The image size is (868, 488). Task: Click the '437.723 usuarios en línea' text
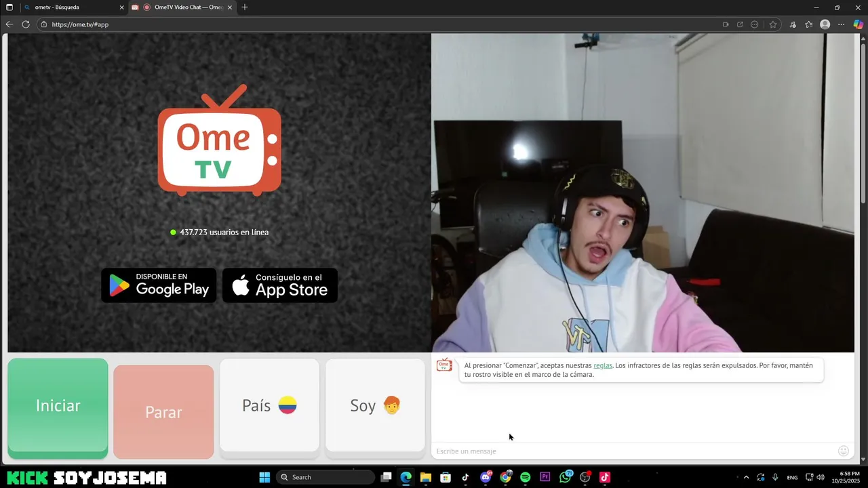click(224, 232)
